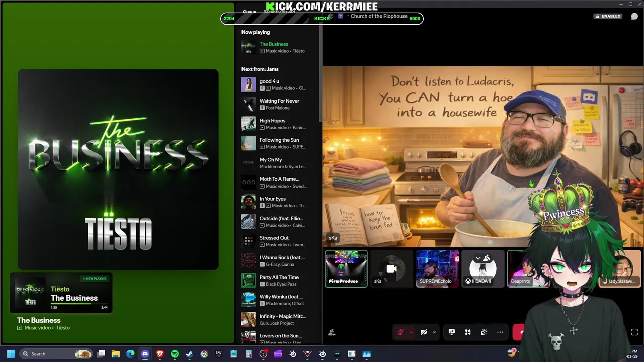Select Waiting For Never in queue
The image size is (644, 362).
coord(279,104)
